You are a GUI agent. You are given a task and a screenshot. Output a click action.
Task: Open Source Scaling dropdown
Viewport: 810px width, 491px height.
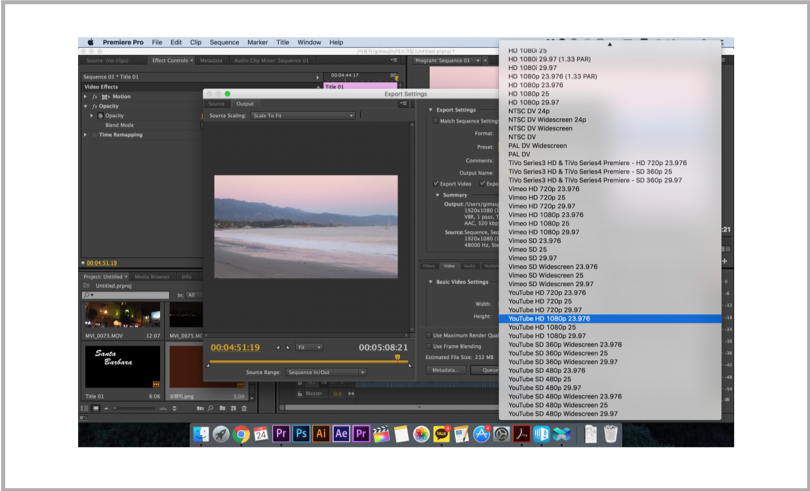pyautogui.click(x=303, y=116)
